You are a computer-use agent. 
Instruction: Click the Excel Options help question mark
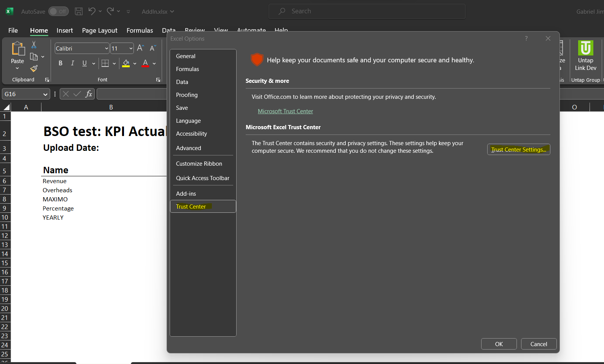pos(526,38)
